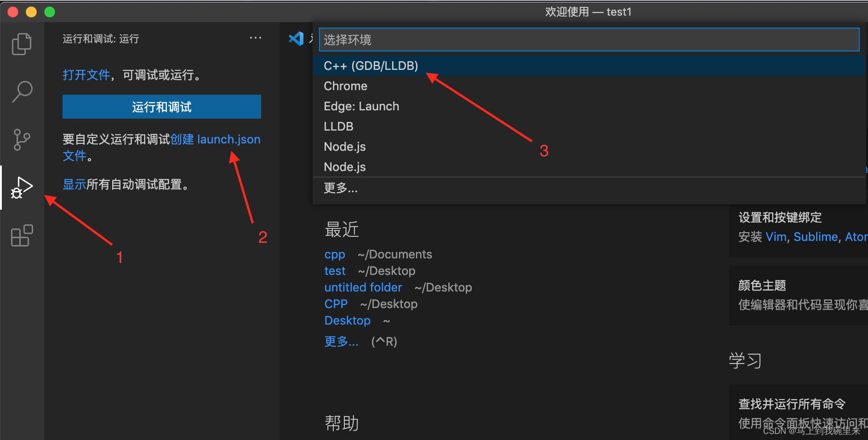Choose 更多... in environment picker
The image size is (868, 440).
tap(589, 188)
